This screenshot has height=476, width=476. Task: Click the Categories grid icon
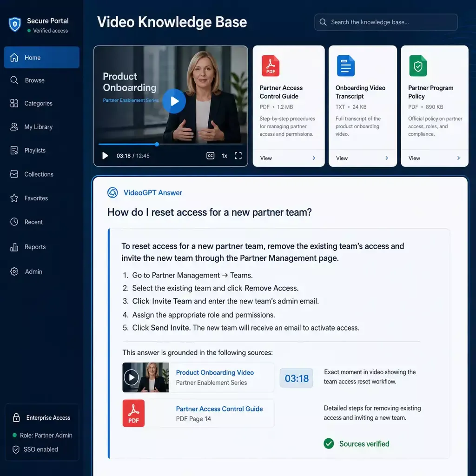point(14,103)
